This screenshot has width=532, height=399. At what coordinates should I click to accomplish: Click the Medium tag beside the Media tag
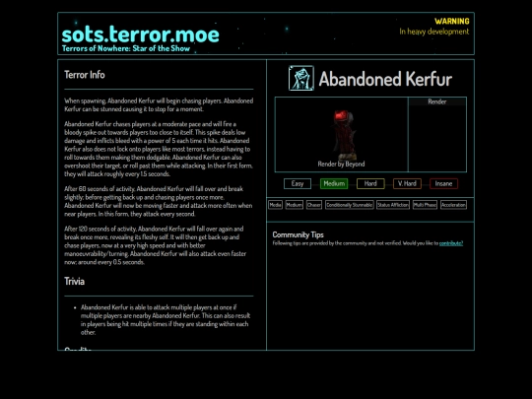(x=295, y=205)
